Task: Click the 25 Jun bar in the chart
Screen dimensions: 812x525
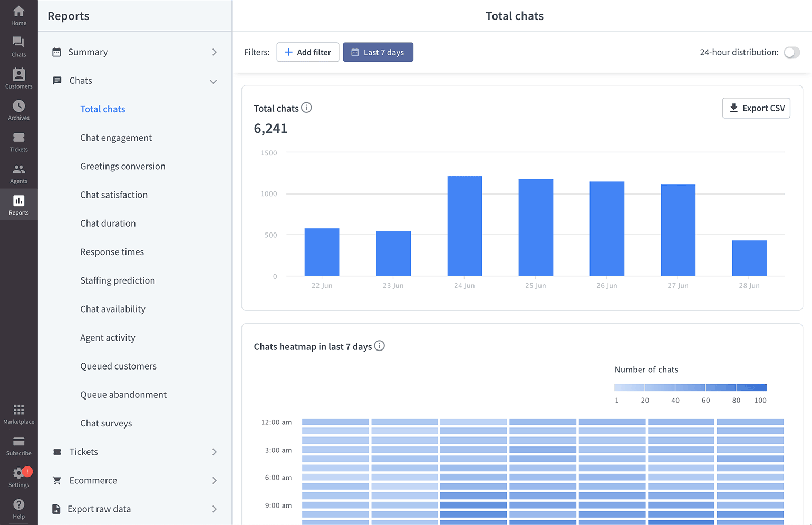Action: pos(536,227)
